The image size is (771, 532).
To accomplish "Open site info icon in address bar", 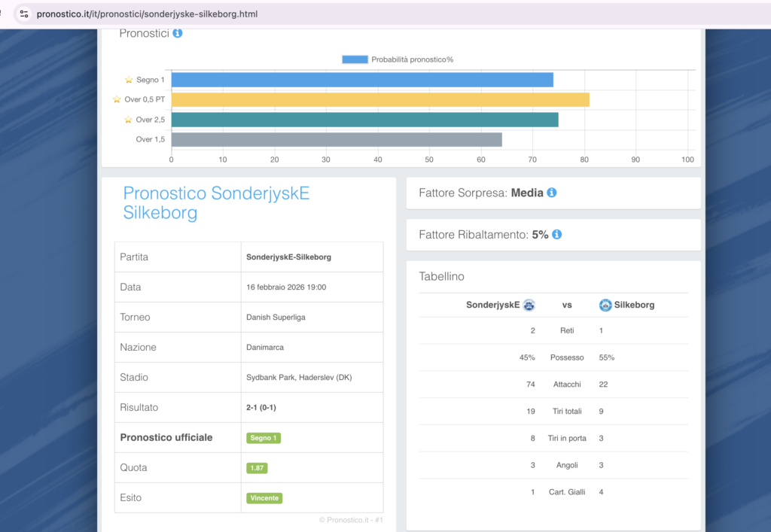I will coord(24,14).
